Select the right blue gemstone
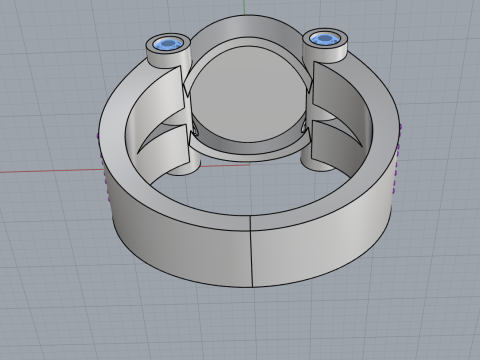Screen dimensions: 480x360 [325, 39]
